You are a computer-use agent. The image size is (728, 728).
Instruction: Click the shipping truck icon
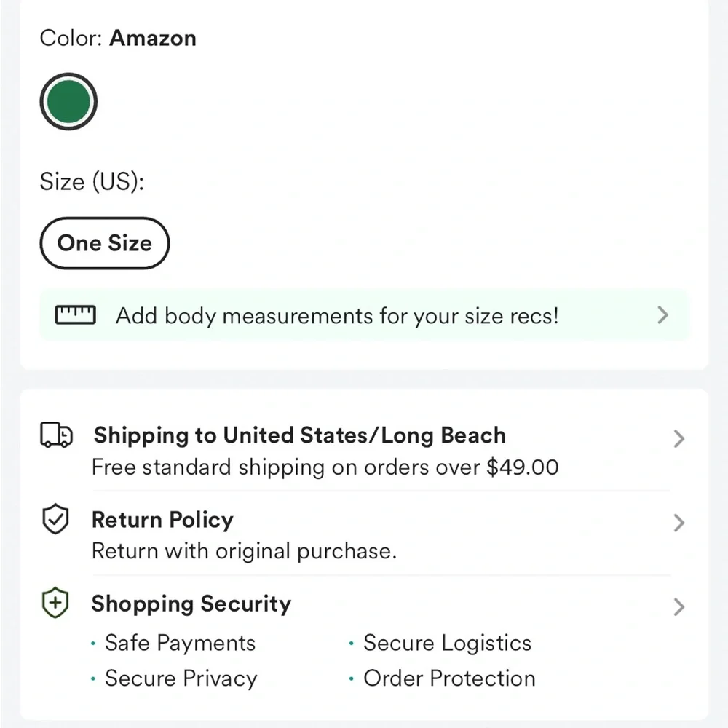pos(57,435)
